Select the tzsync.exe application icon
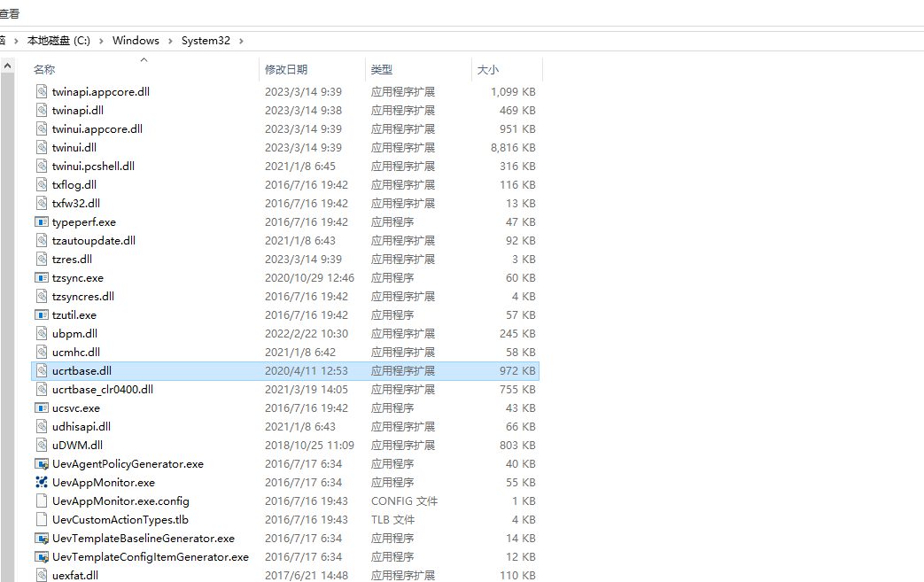 (x=41, y=277)
